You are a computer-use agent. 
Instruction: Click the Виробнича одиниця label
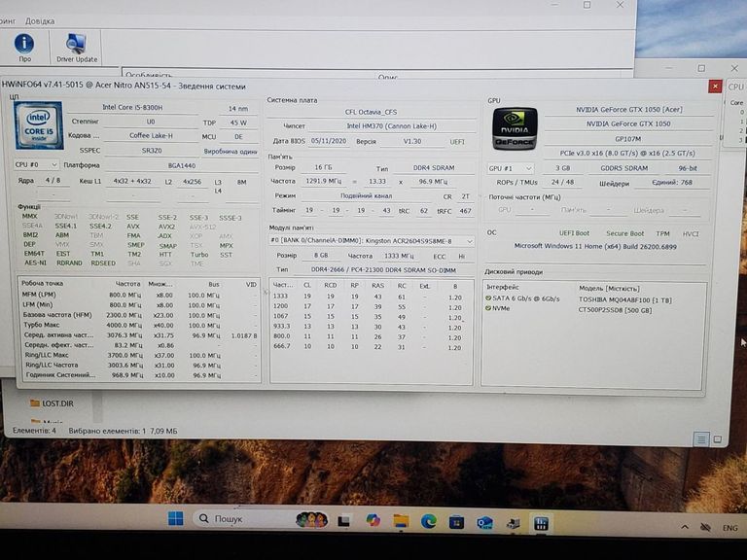tap(231, 151)
